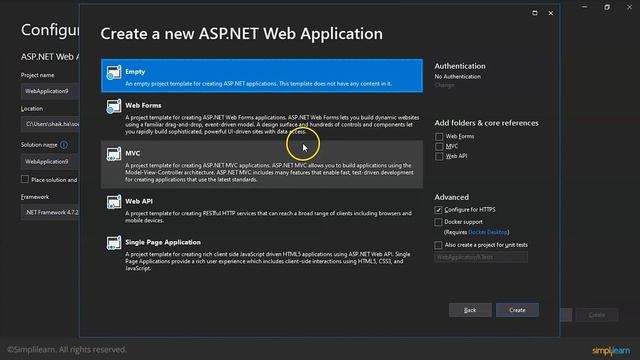Pick the Web API template icon

click(x=113, y=202)
